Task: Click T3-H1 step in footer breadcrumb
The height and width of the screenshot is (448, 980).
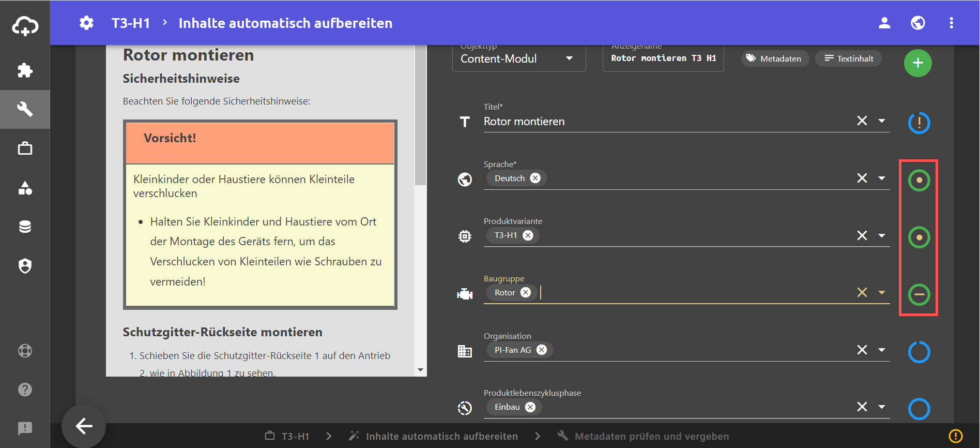Action: click(x=287, y=436)
